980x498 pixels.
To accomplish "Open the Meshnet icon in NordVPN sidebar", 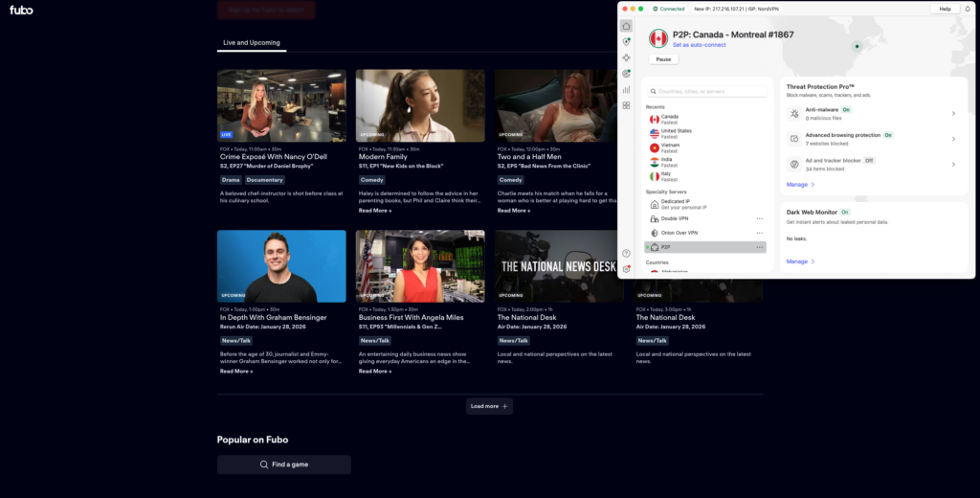I will point(626,57).
